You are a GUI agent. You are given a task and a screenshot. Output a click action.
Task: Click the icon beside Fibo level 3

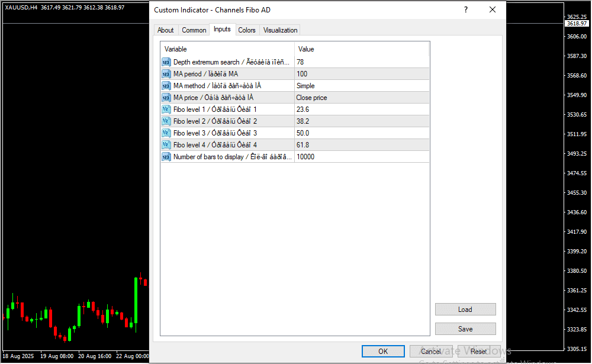coord(166,133)
